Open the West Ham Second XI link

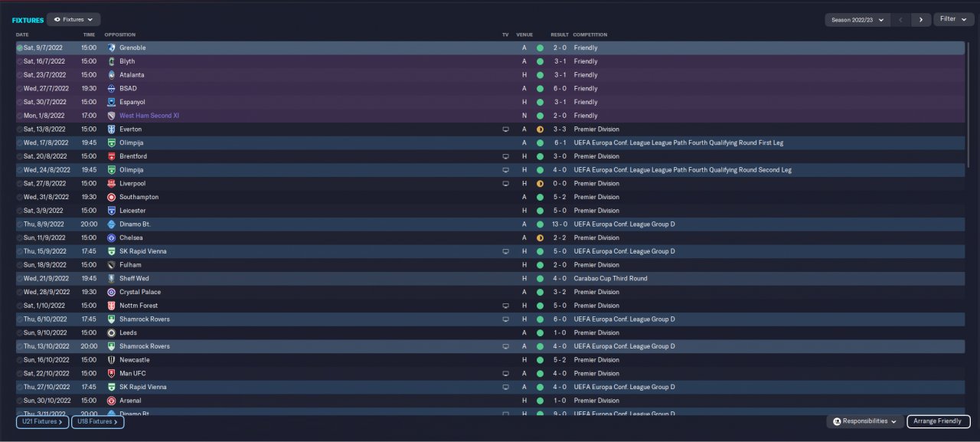(149, 116)
